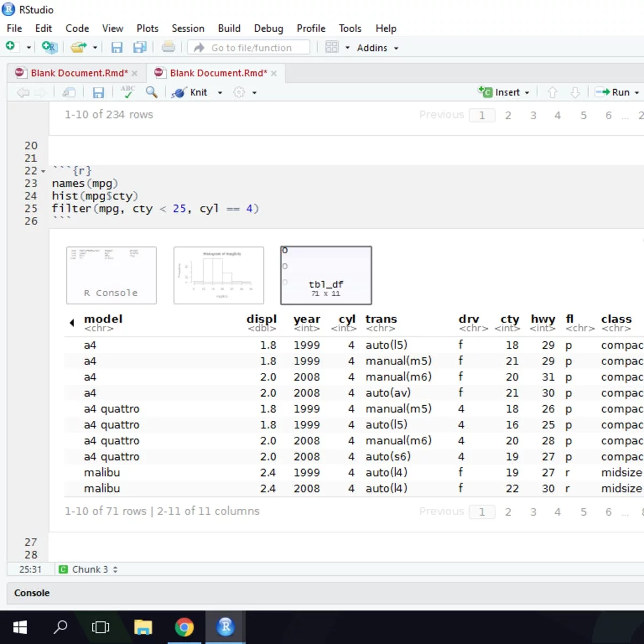Click the Open File folder icon
Image resolution: width=644 pixels, height=644 pixels.
point(78,47)
